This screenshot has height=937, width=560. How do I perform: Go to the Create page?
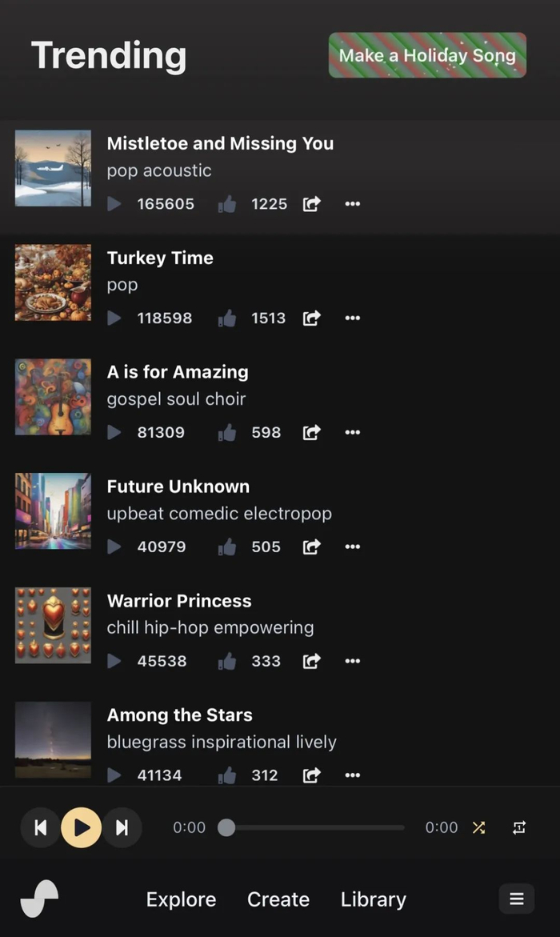(278, 899)
